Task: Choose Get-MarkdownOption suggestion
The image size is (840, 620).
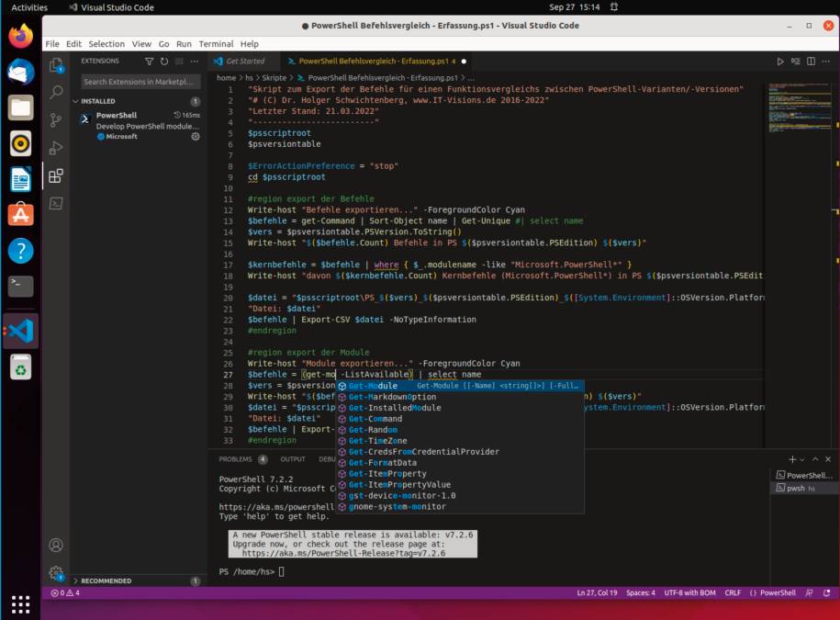Action: pyautogui.click(x=460, y=397)
